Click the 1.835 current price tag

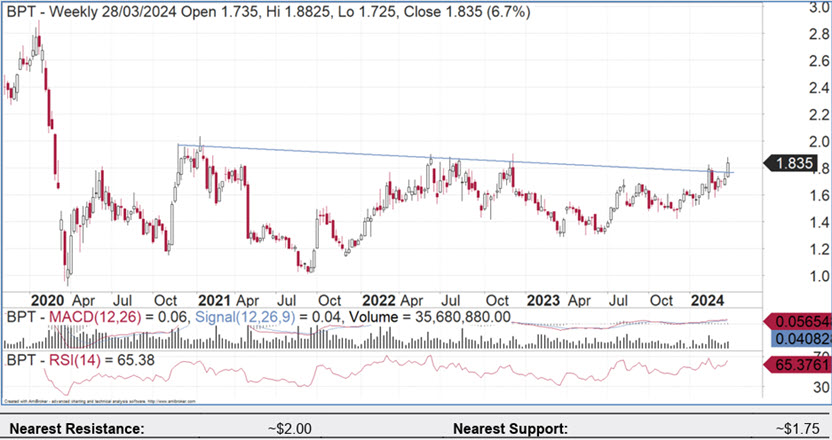[x=790, y=163]
